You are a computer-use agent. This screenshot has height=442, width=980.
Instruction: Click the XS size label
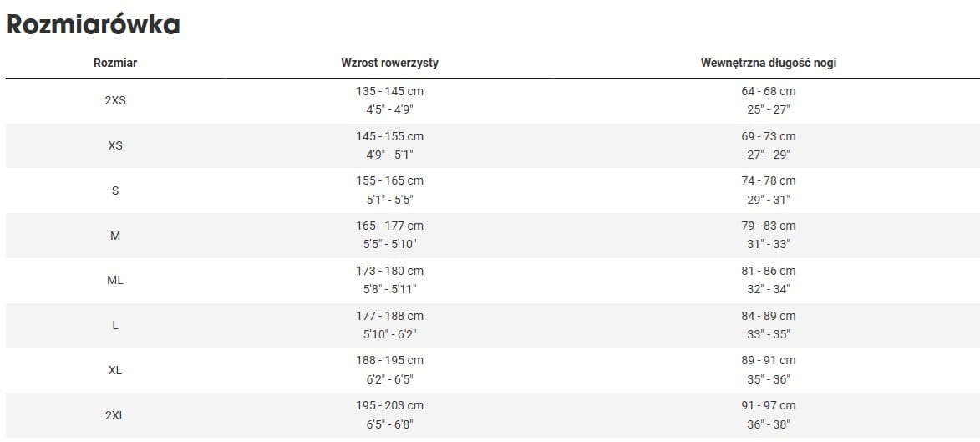pyautogui.click(x=115, y=145)
